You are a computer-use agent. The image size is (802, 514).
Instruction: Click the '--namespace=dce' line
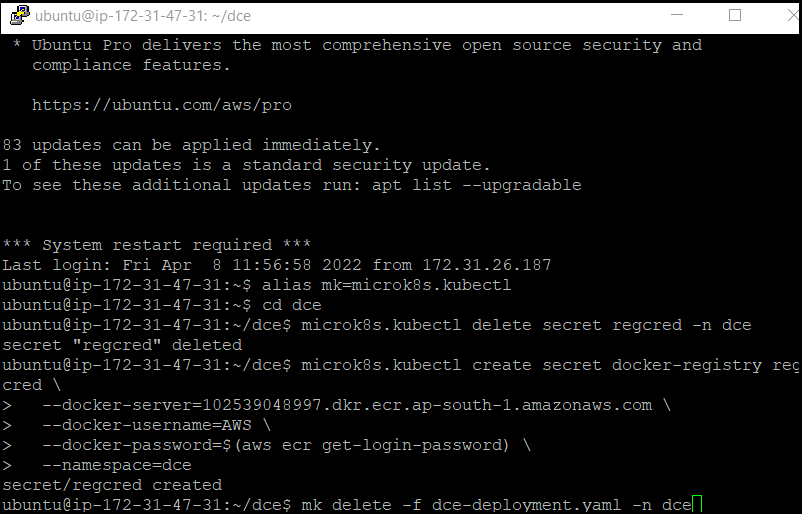(97, 465)
